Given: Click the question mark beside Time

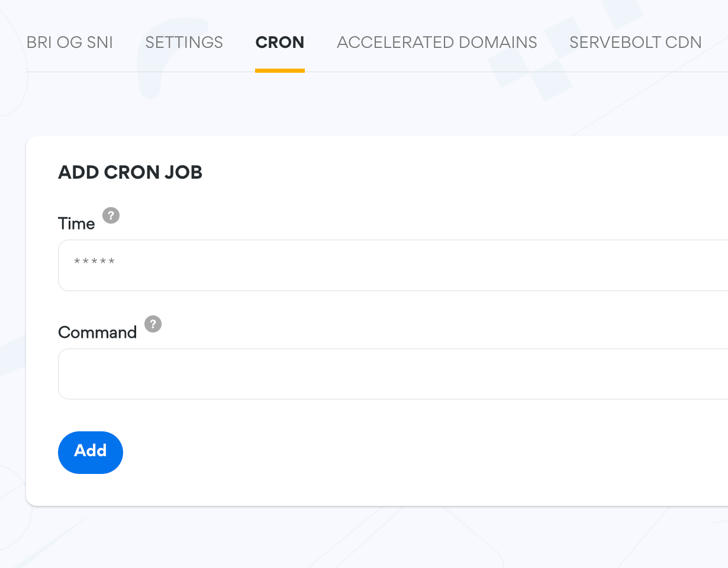Looking at the screenshot, I should click(x=111, y=216).
